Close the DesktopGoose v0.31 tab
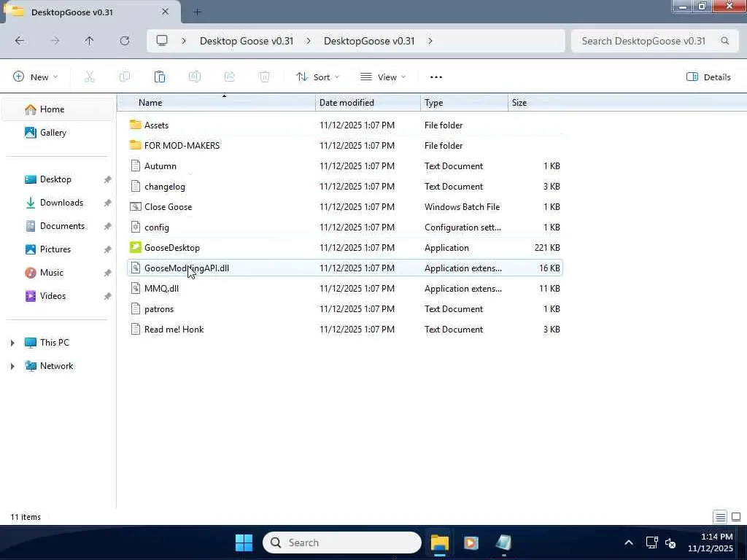The image size is (747, 560). 166,12
